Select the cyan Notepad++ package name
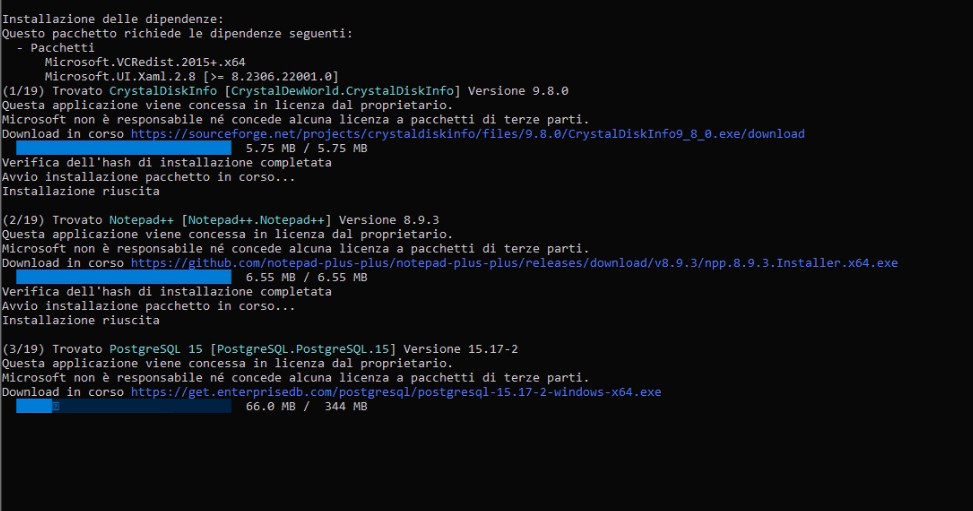 [141, 220]
